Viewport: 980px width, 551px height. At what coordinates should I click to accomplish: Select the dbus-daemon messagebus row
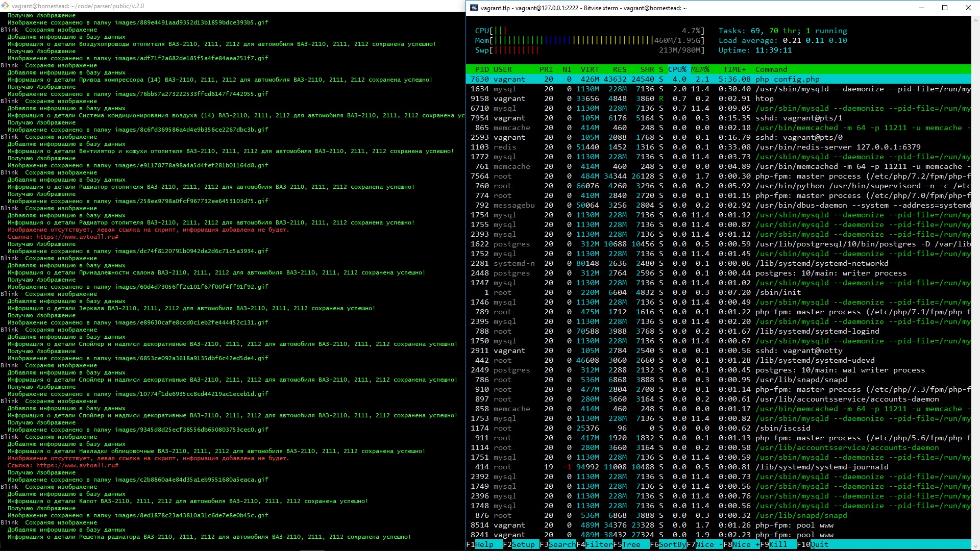(718, 205)
